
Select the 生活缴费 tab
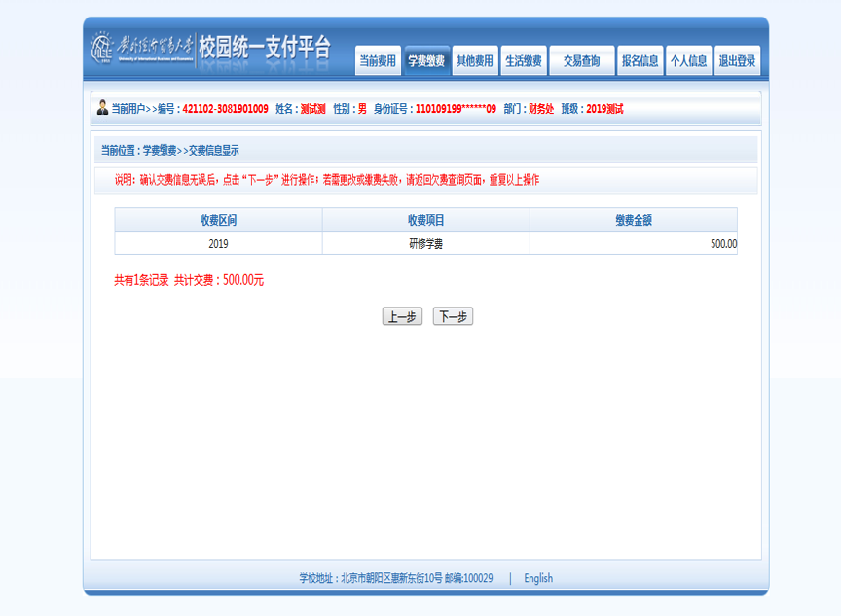[524, 60]
